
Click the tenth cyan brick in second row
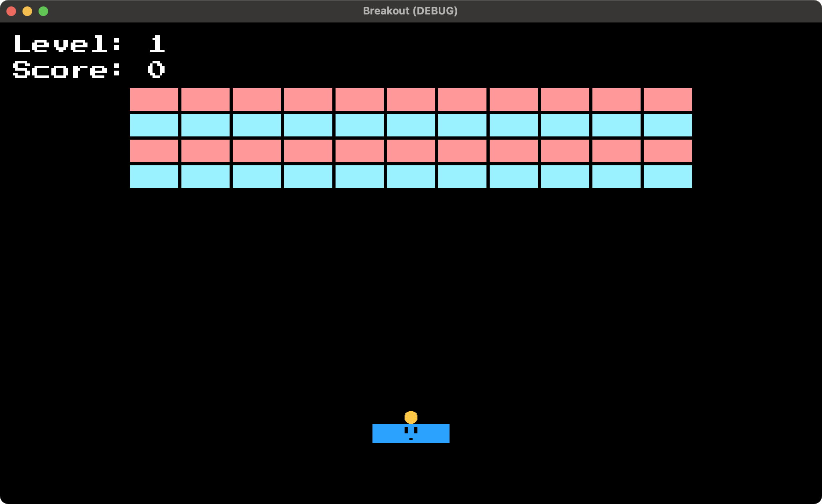click(x=616, y=125)
